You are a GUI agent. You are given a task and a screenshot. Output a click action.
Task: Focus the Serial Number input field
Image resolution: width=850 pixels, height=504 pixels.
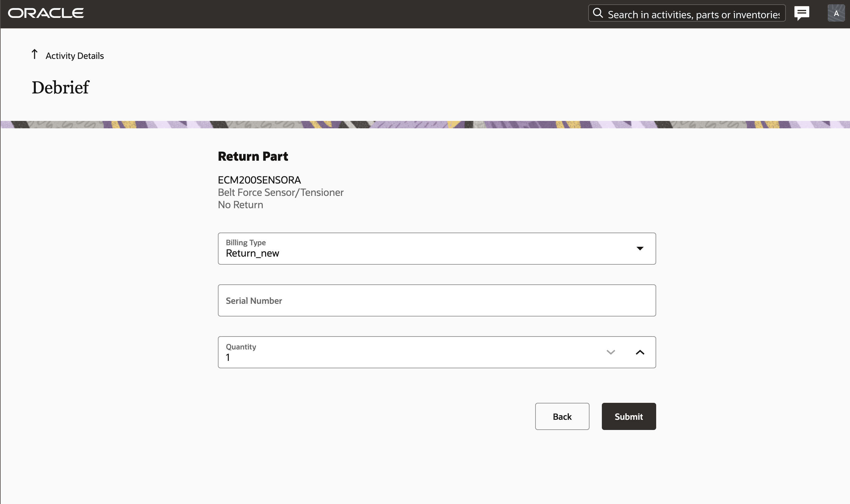(x=436, y=300)
